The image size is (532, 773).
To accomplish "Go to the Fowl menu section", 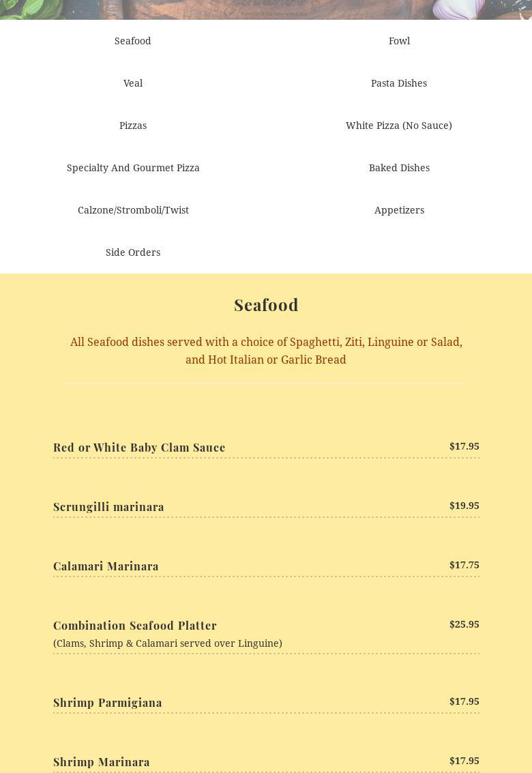I will coord(399,41).
